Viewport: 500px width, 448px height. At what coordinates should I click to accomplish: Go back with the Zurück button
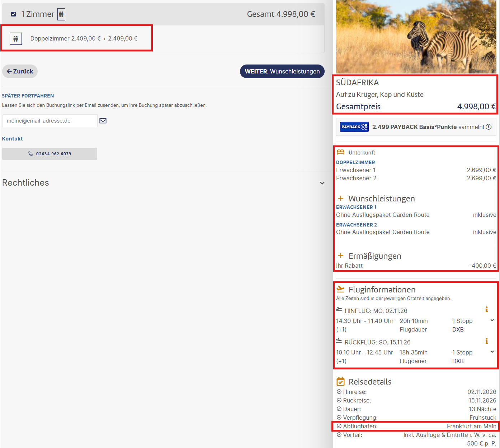click(20, 71)
